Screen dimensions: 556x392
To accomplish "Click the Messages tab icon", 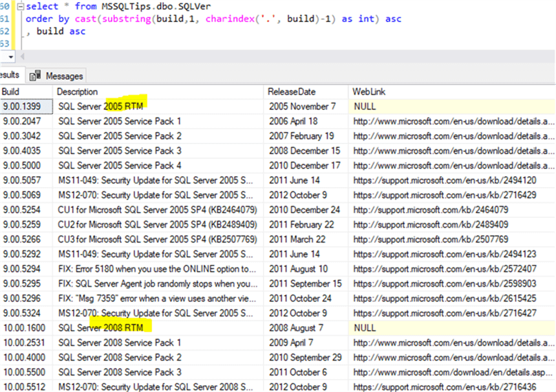I will pyautogui.click(x=34, y=76).
